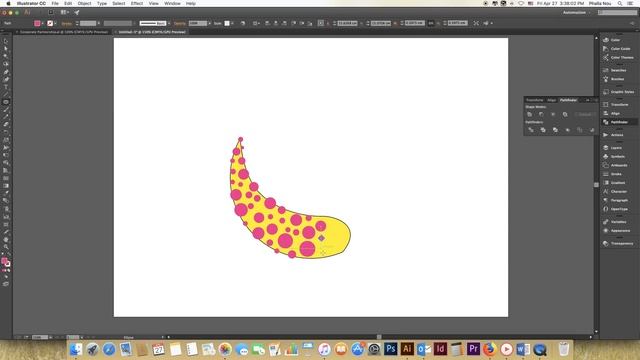Click Intersect in Pathfinder shape modes

point(553,114)
